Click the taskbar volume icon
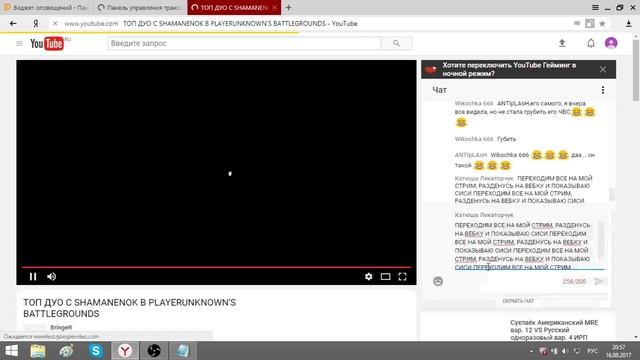The image size is (640, 360). click(x=565, y=351)
